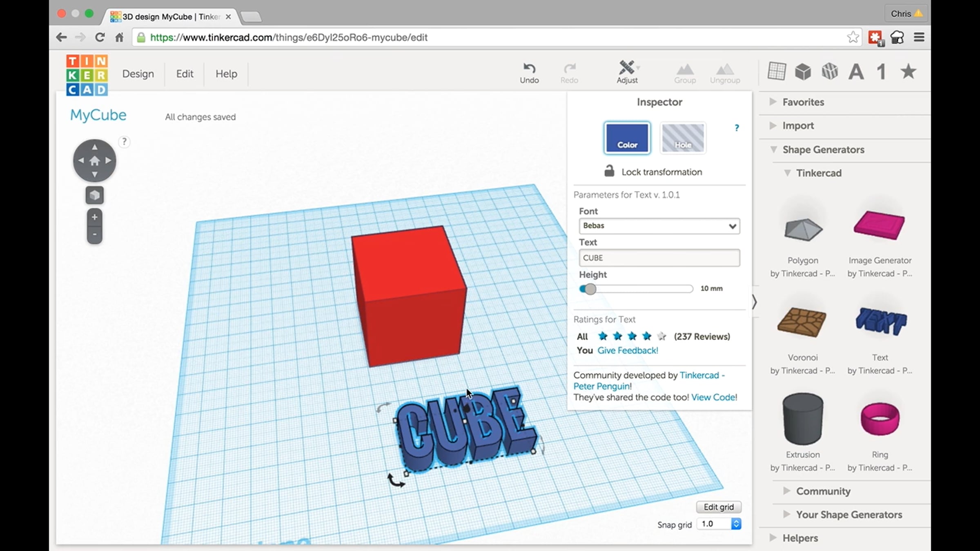The image size is (980, 551).
Task: Click the zoom in plus button
Action: pyautogui.click(x=94, y=217)
